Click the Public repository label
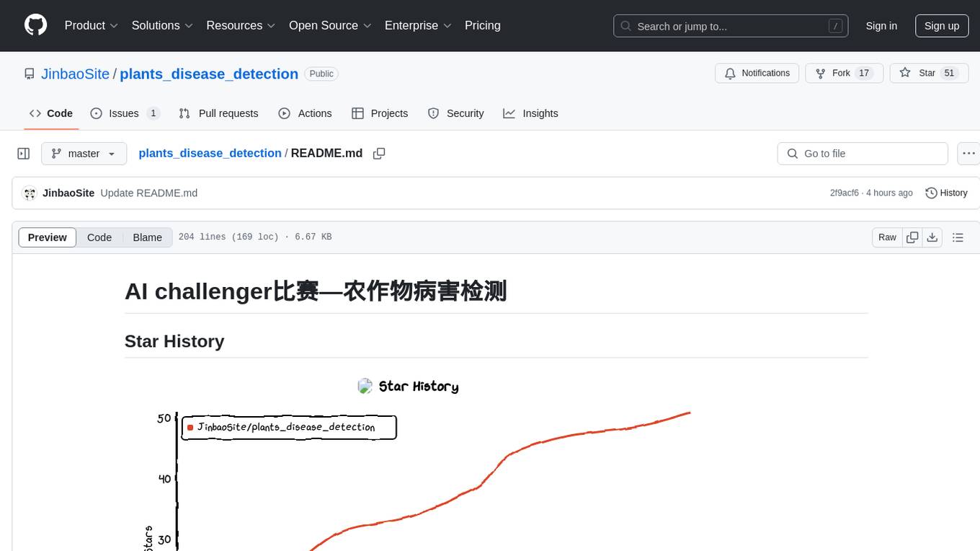This screenshot has height=551, width=980. coord(321,74)
